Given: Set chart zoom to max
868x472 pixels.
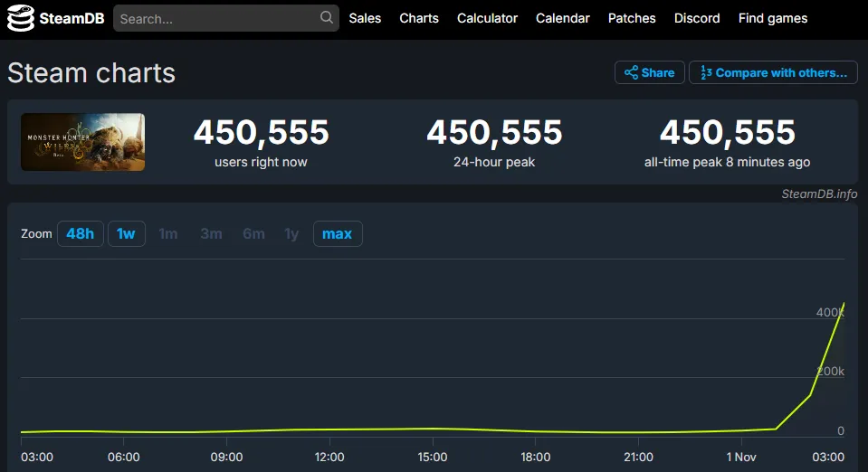Looking at the screenshot, I should tap(338, 233).
